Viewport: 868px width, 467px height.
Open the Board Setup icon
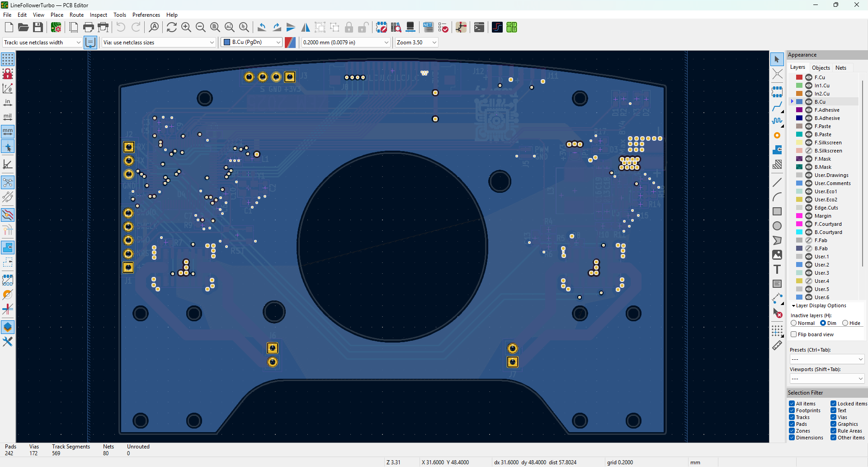(x=56, y=28)
